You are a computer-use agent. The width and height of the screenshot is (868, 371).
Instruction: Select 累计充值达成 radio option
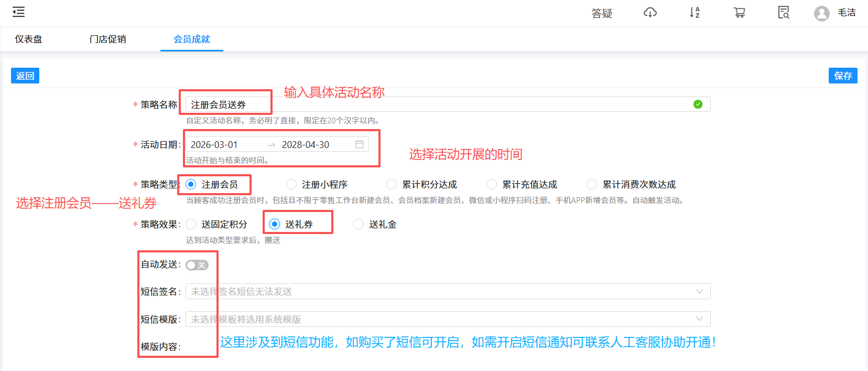pos(492,184)
